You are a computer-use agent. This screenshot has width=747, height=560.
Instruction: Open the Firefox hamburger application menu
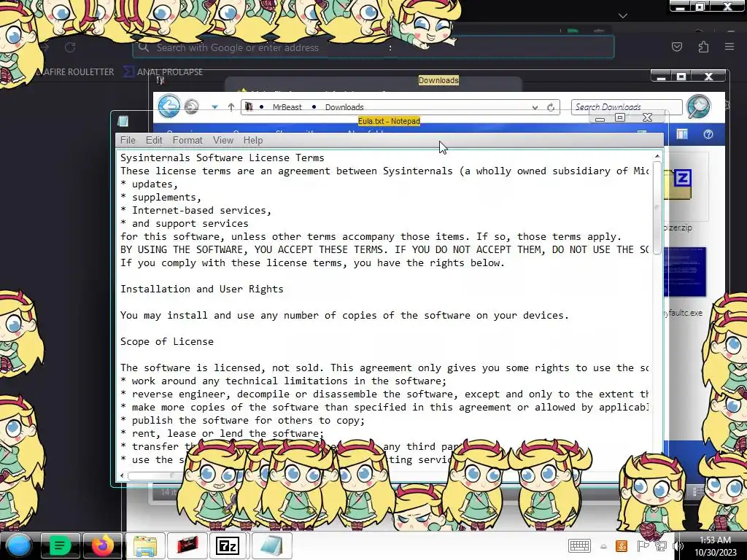point(729,47)
